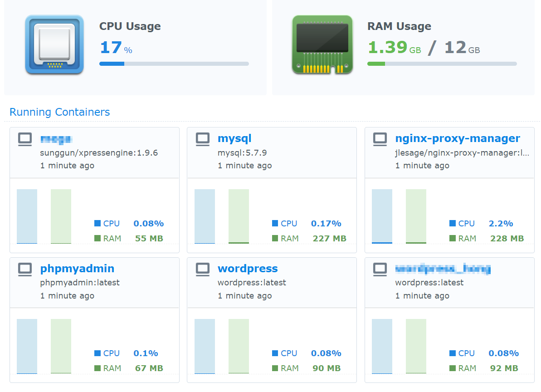Click the 67 MB RAM value
The height and width of the screenshot is (392, 541).
(x=149, y=368)
